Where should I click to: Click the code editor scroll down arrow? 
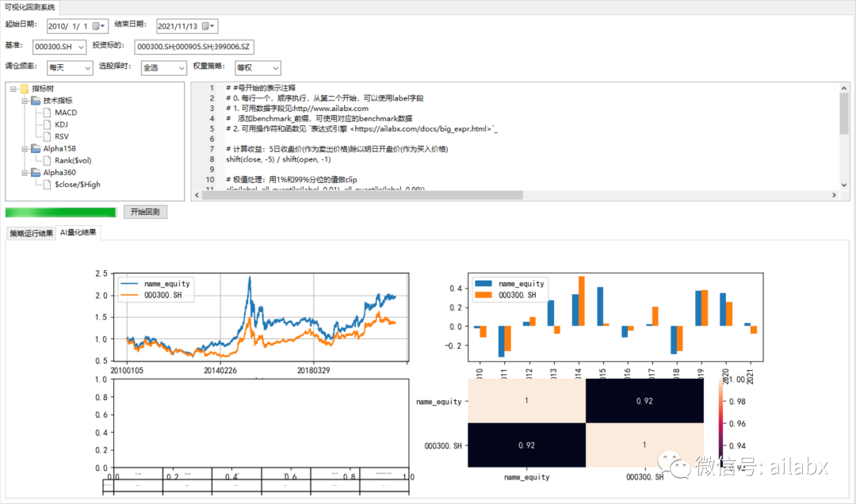(x=844, y=185)
